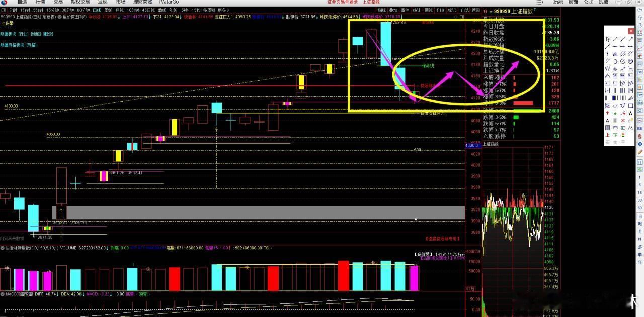Click the +自选 toolbar button
The width and height of the screenshot is (644, 317).
pyautogui.click(x=464, y=10)
